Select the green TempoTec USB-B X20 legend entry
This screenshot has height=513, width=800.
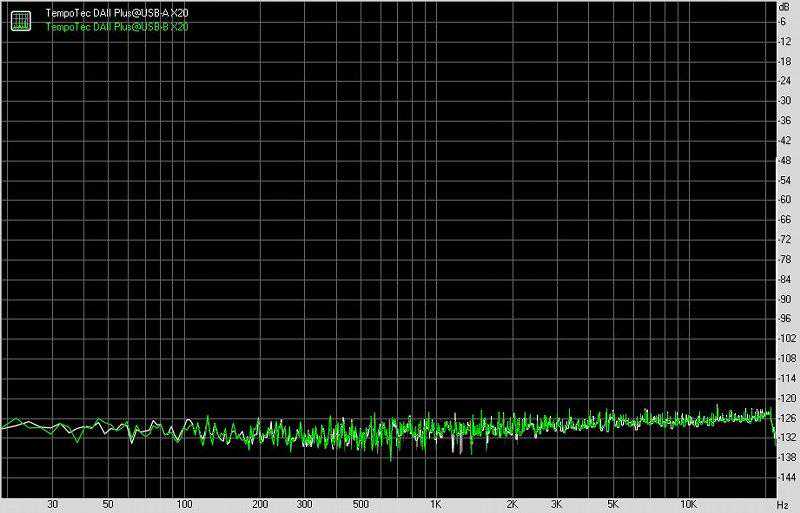(x=116, y=26)
